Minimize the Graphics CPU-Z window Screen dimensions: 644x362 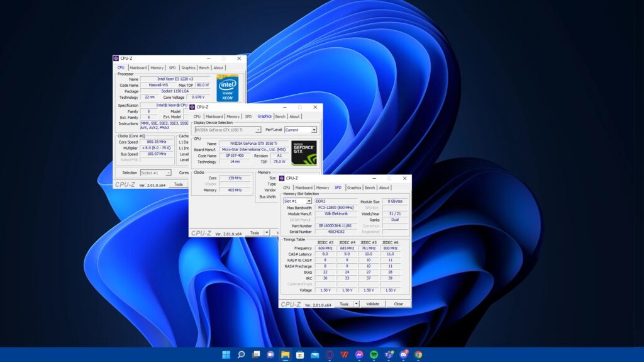click(x=285, y=107)
